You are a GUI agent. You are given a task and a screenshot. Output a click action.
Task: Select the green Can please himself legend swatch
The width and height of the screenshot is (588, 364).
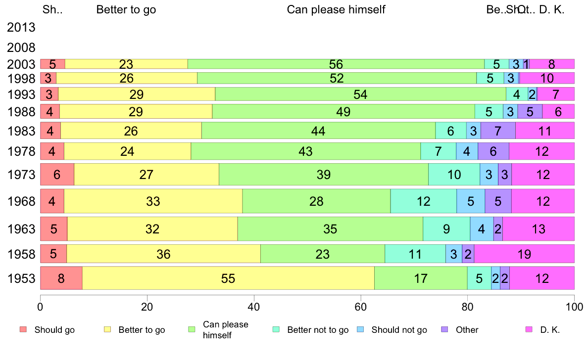click(x=192, y=329)
